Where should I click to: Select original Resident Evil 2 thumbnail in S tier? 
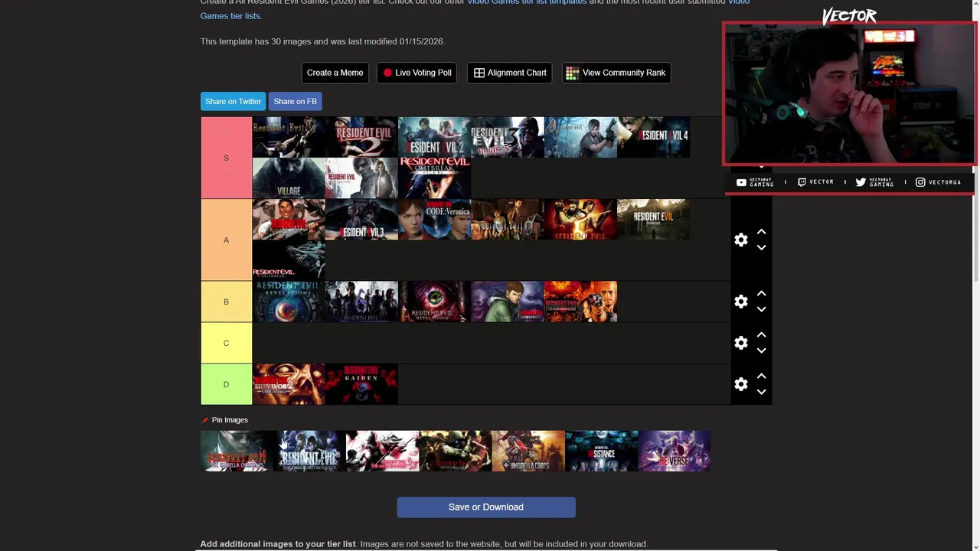click(361, 137)
